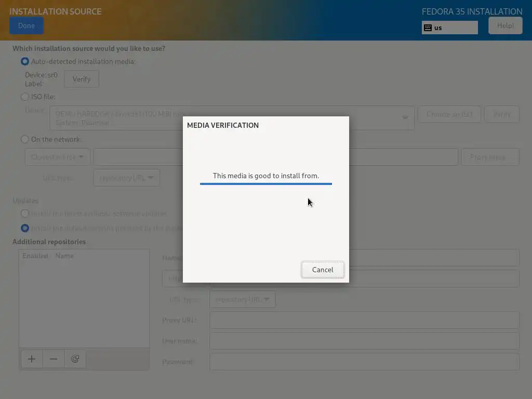The image size is (532, 399).
Task: Open the Closest mirror dropdown
Action: click(57, 157)
